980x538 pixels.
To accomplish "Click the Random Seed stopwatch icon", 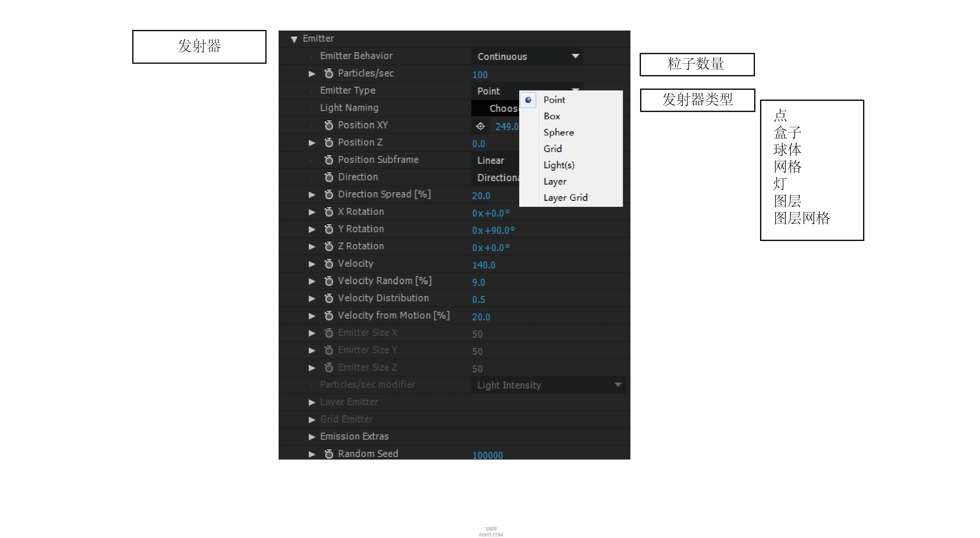I will (329, 454).
